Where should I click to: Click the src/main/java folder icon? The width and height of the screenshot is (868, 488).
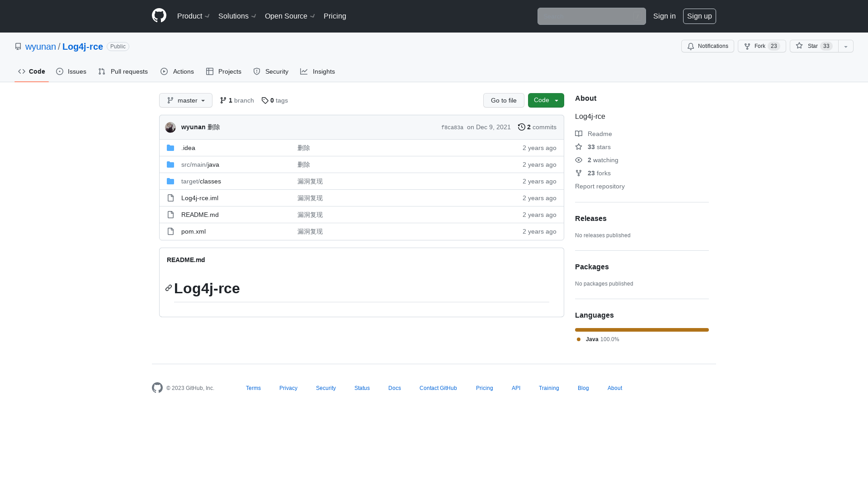click(x=170, y=164)
